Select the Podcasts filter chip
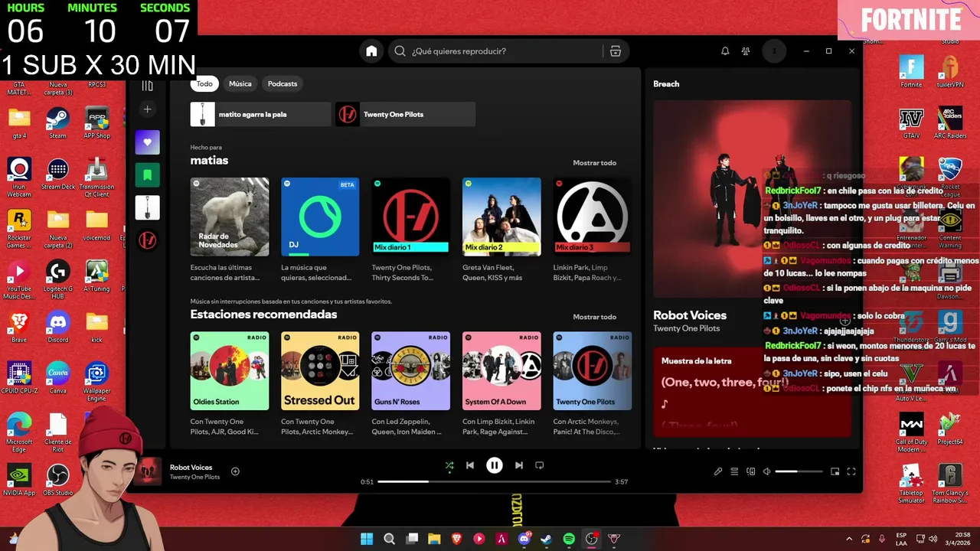The image size is (980, 551). click(283, 83)
